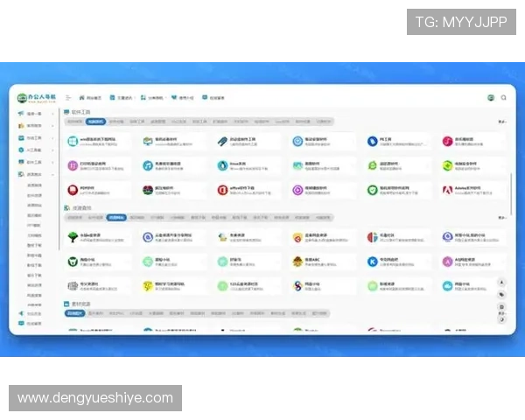Screen dimensions: 525x420
Task: Click the Linux system card icon
Action: (222, 164)
